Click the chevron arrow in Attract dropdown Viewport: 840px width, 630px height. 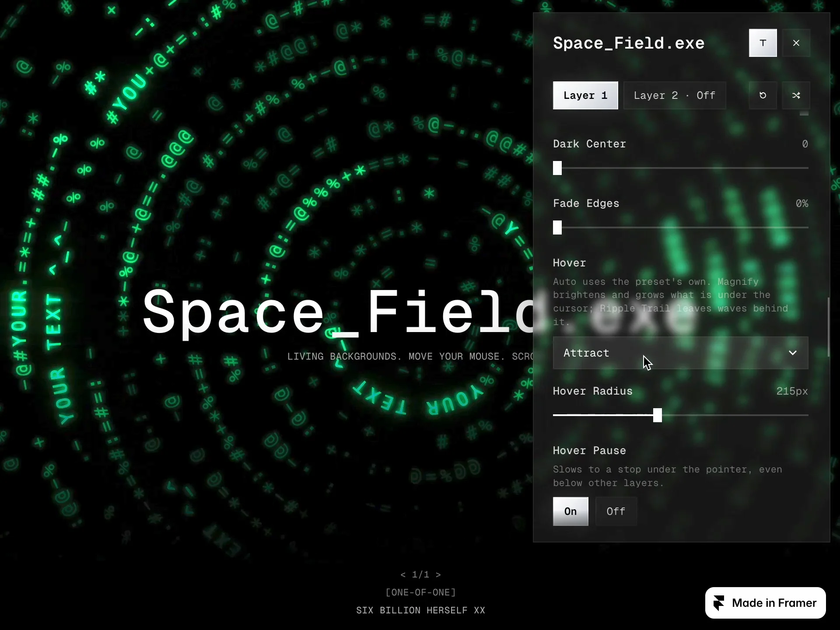792,353
